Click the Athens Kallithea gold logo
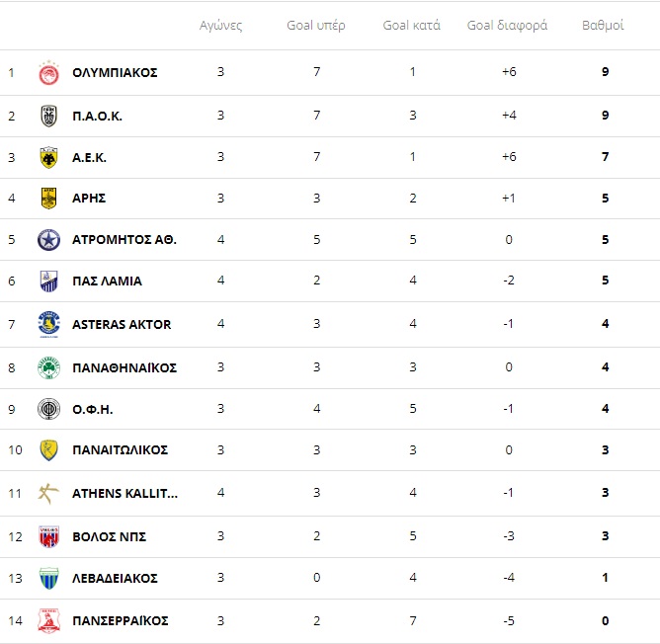Viewport: 660px width, 644px height. coord(48,493)
